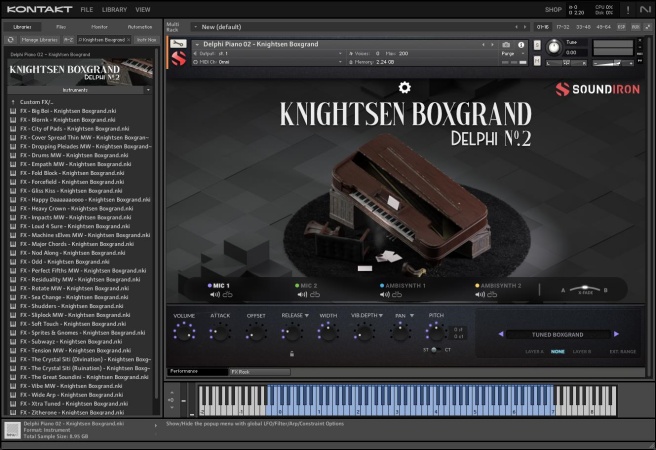Switch to the Monitor tab
This screenshot has width=656, height=450.
click(x=100, y=26)
